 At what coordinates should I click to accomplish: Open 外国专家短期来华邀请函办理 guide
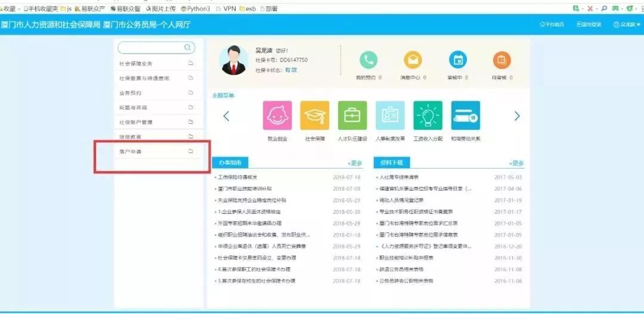coord(250,223)
